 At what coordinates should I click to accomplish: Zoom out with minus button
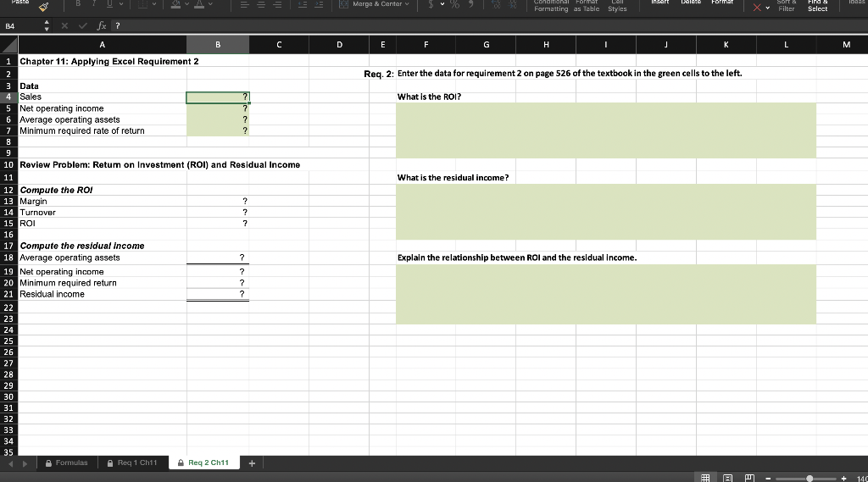pyautogui.click(x=768, y=479)
